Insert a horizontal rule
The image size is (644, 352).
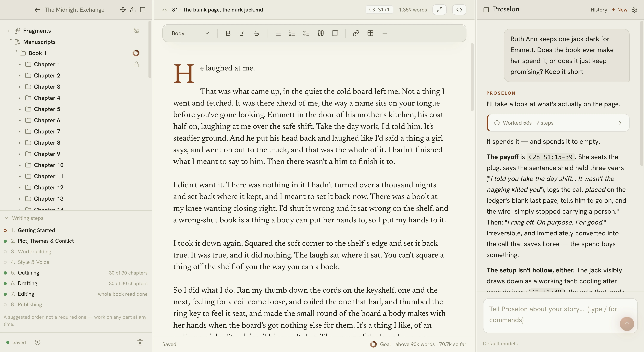pyautogui.click(x=385, y=33)
